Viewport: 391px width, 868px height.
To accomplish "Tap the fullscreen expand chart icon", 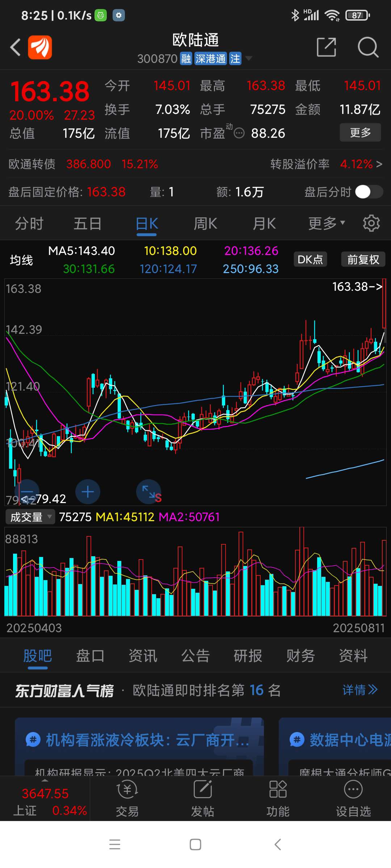I will click(x=148, y=492).
